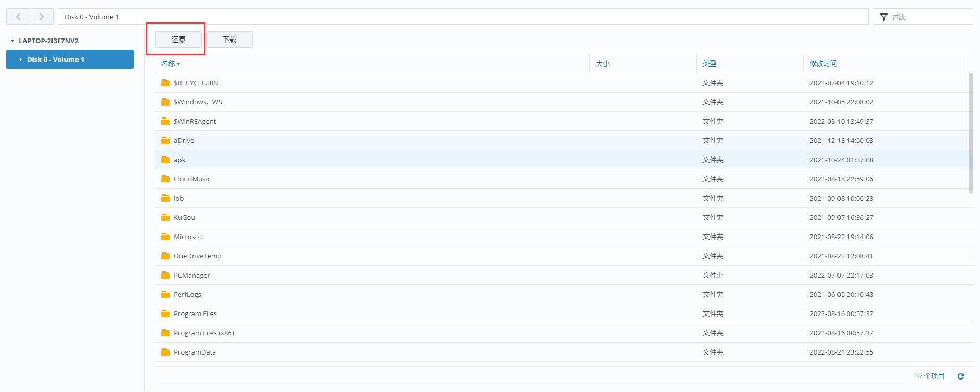Click the aDrive folder name
Viewport: 980px width, 392px height.
click(x=184, y=140)
